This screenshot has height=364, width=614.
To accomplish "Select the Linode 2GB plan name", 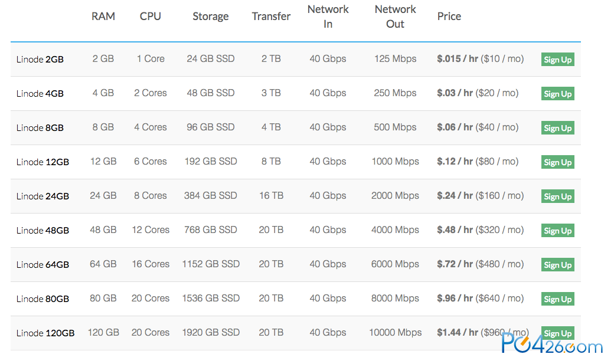I will [40, 60].
